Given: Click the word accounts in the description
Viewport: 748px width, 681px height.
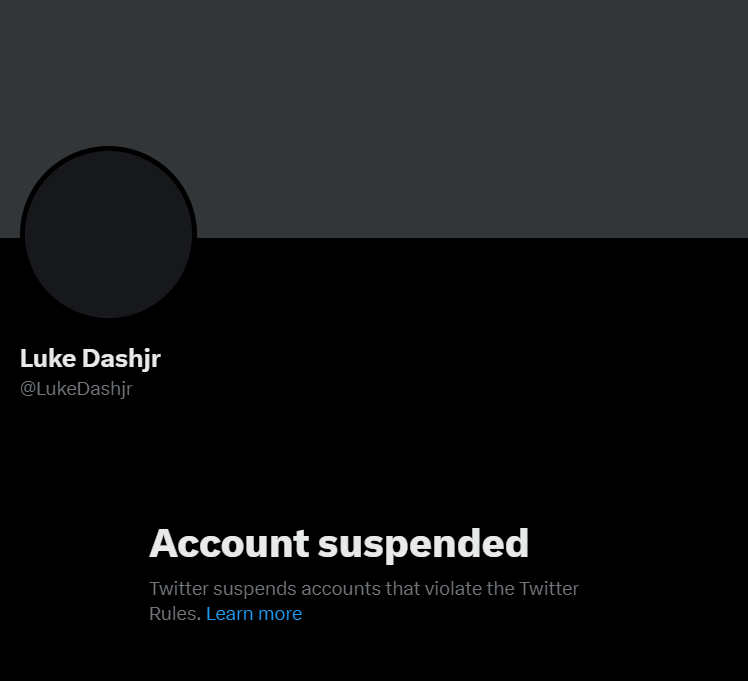Looking at the screenshot, I should [x=341, y=589].
